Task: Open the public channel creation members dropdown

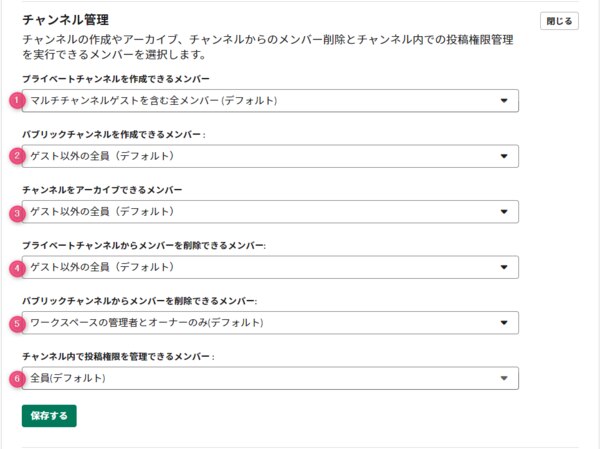Action: coord(270,156)
